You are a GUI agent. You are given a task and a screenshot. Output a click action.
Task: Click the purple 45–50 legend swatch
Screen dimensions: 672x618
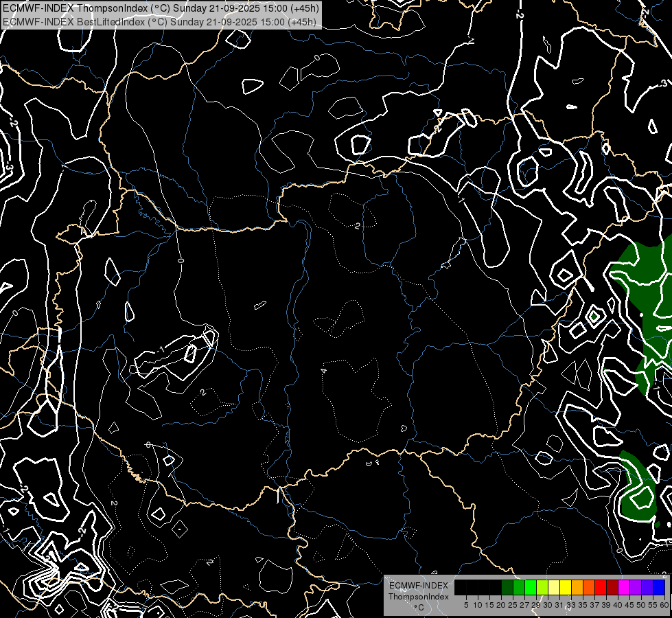click(x=636, y=587)
